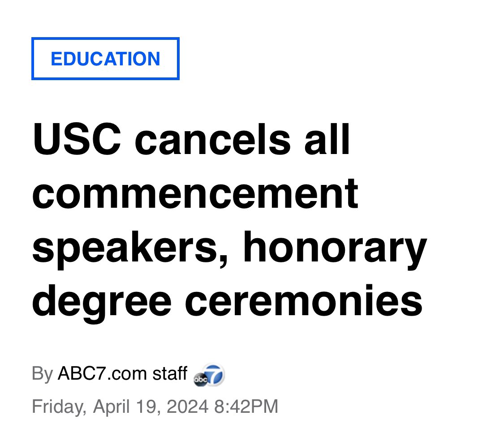Open the USC cancels commencement headline
Screen dimensions: 504x441
(229, 220)
